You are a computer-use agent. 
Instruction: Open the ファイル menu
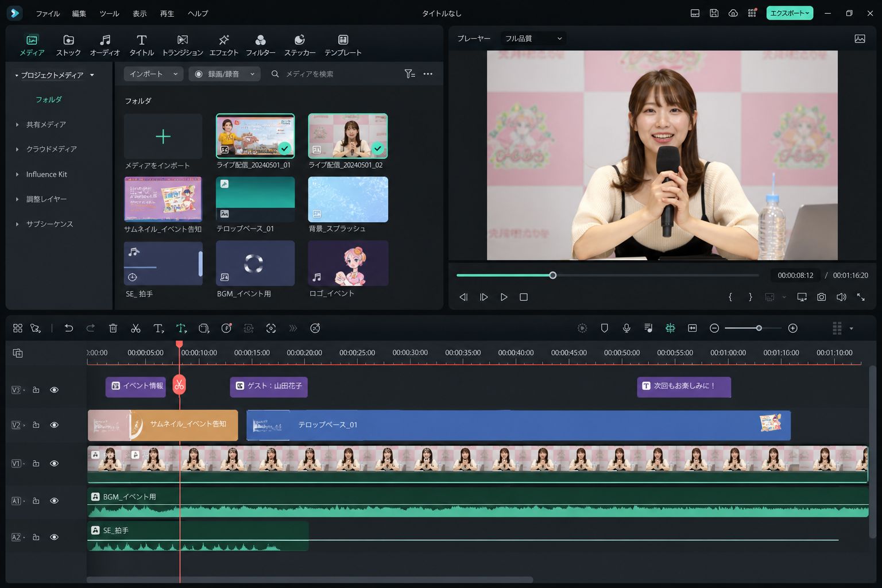48,13
